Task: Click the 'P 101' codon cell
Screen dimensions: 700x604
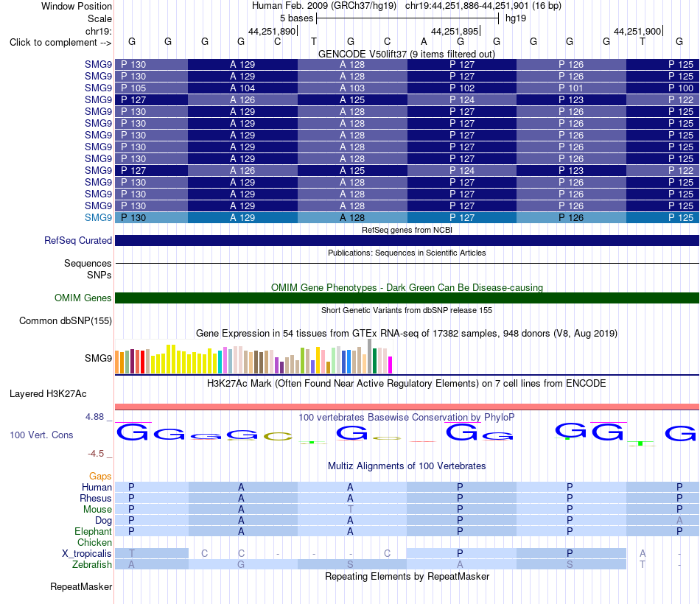Action: tap(571, 88)
